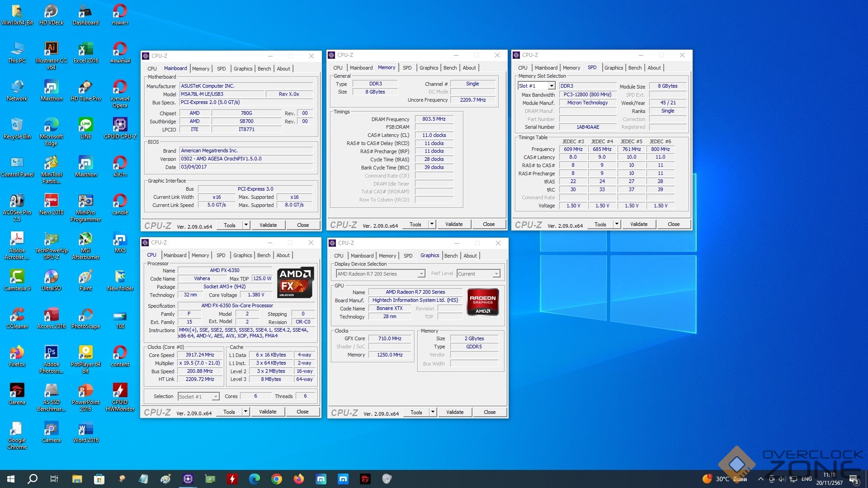Screen dimensions: 868x488
Task: Open Google Chrome desktop shortcut
Action: 17,436
